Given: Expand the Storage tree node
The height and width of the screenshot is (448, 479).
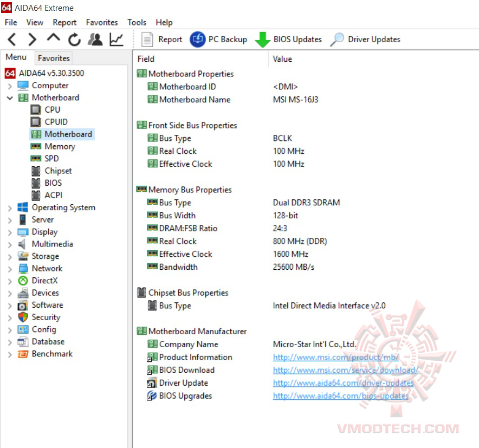Looking at the screenshot, I should 10,257.
